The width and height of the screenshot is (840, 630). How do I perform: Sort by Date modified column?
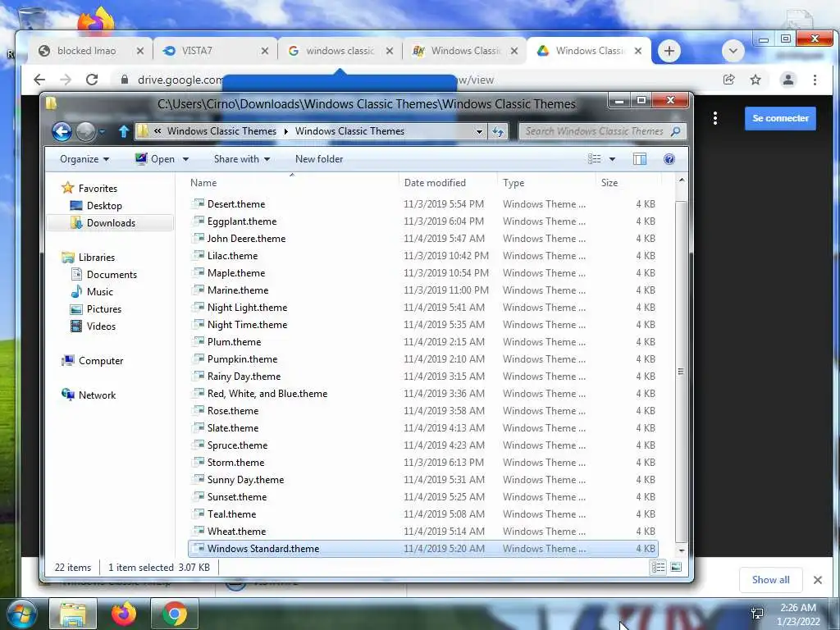pos(447,183)
